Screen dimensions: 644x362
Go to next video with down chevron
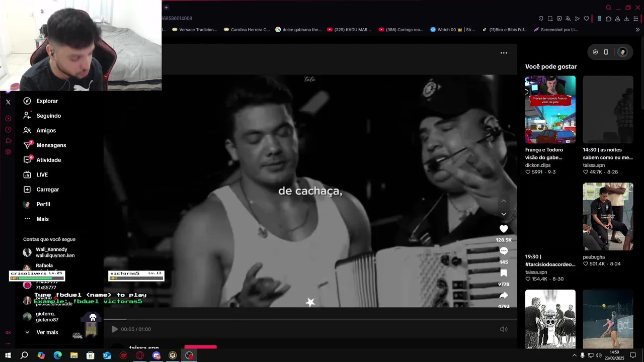pos(504,214)
